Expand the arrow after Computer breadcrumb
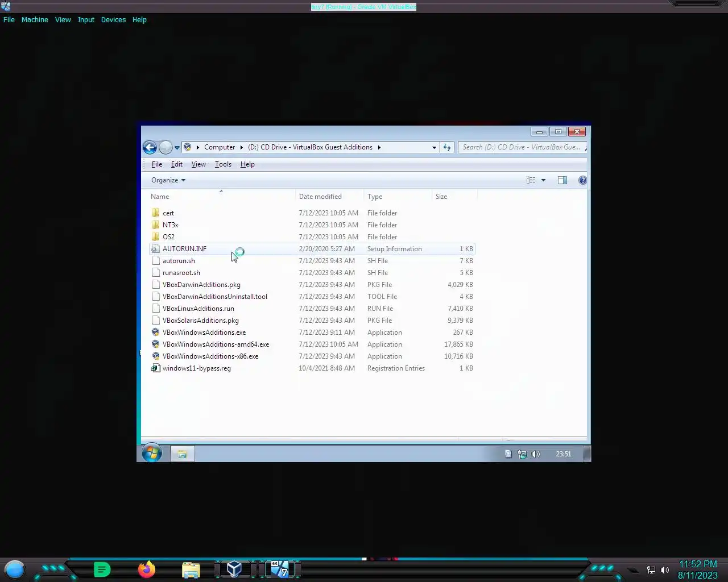Viewport: 728px width, 582px height. pos(242,147)
